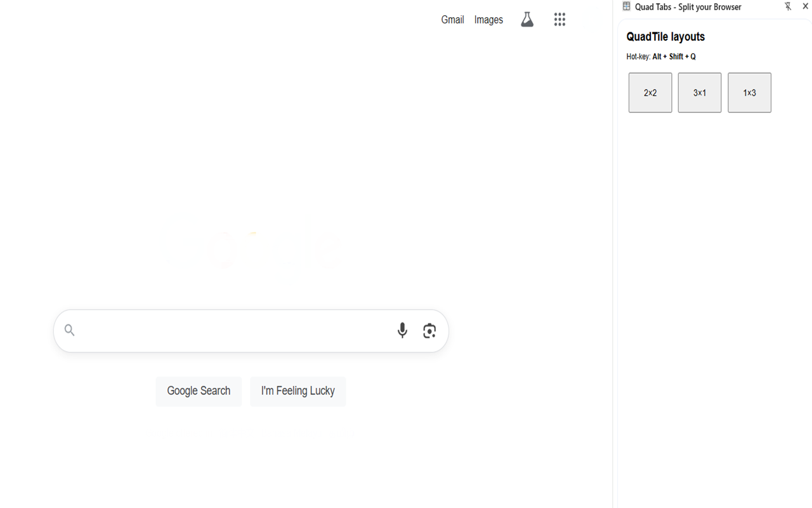Open the Google apps grid
This screenshot has height=508, width=812.
click(560, 20)
